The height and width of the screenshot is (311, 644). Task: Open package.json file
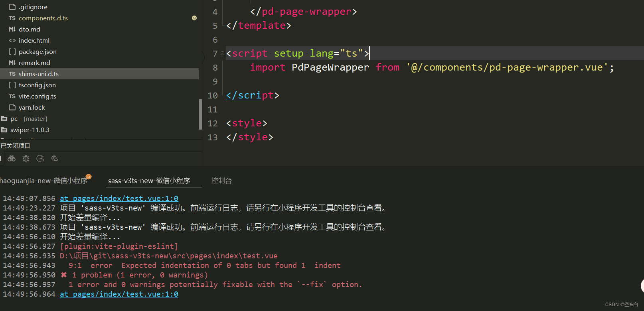(38, 51)
